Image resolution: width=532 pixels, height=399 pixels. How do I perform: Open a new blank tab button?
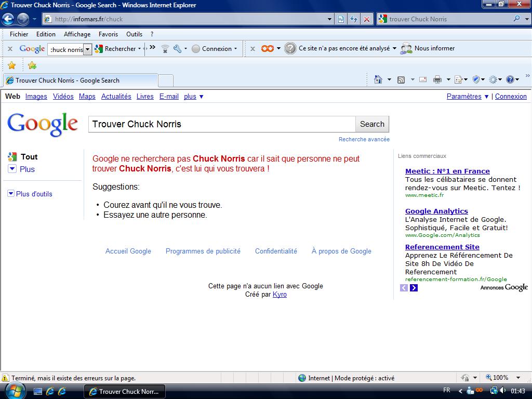pos(166,81)
